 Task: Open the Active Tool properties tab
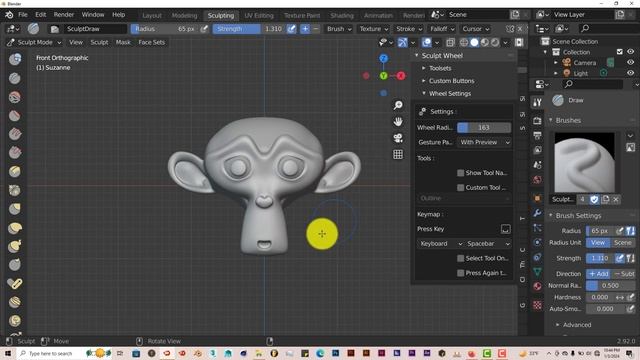pyautogui.click(x=537, y=102)
